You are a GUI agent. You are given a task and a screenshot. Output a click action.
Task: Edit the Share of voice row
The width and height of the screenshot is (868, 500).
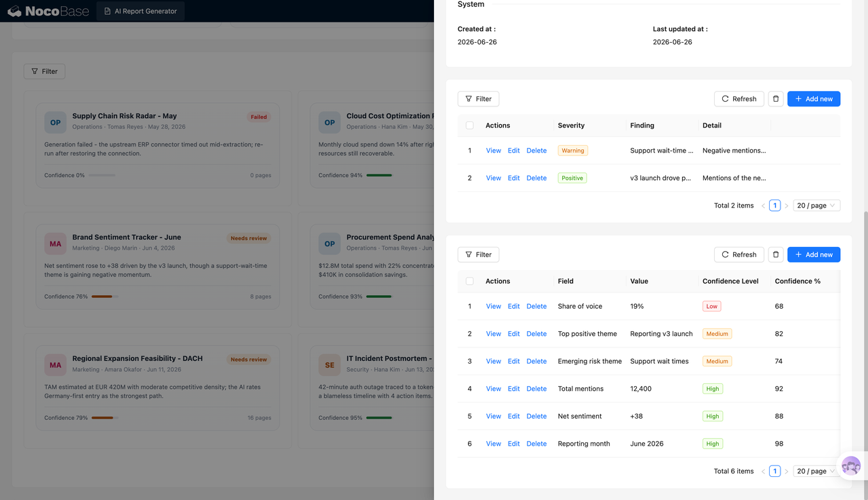(513, 306)
